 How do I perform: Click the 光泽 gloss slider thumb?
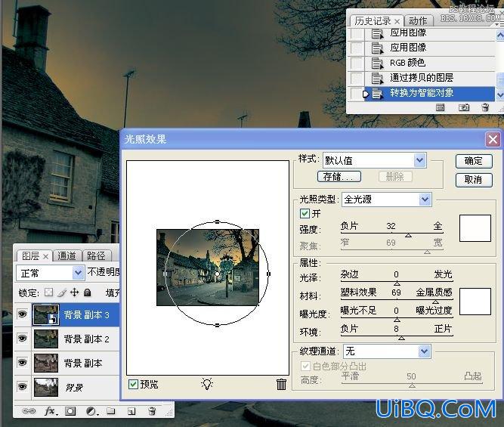coord(397,283)
